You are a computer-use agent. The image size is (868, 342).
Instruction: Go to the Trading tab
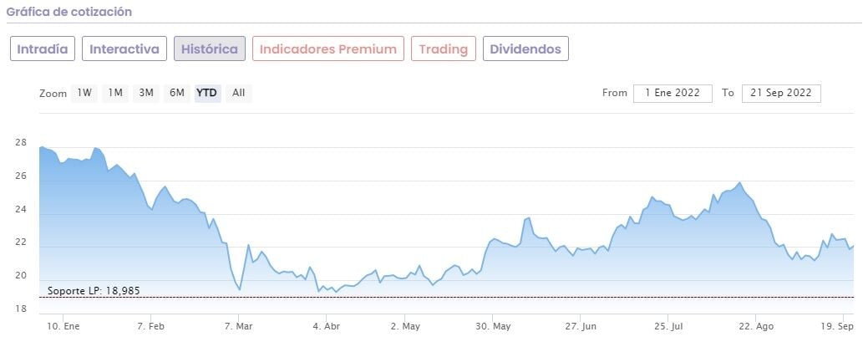pyautogui.click(x=443, y=48)
